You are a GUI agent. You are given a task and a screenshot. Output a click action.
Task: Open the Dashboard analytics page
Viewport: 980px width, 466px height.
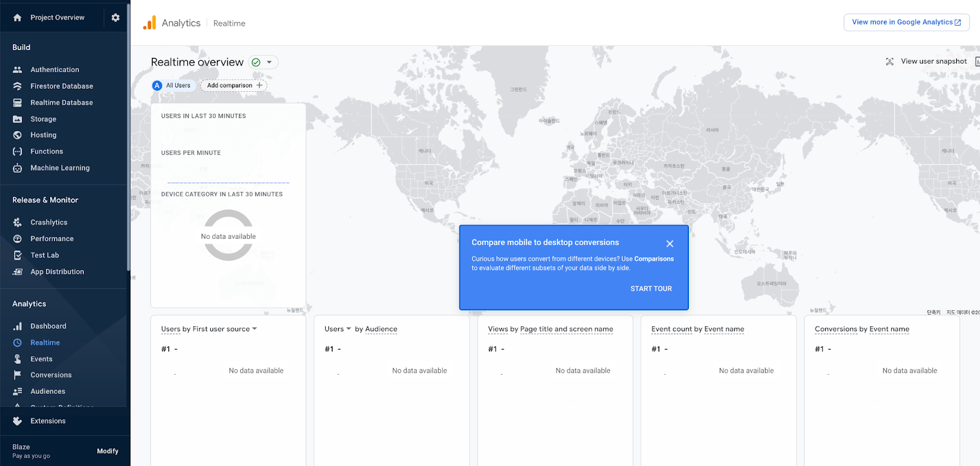[48, 326]
